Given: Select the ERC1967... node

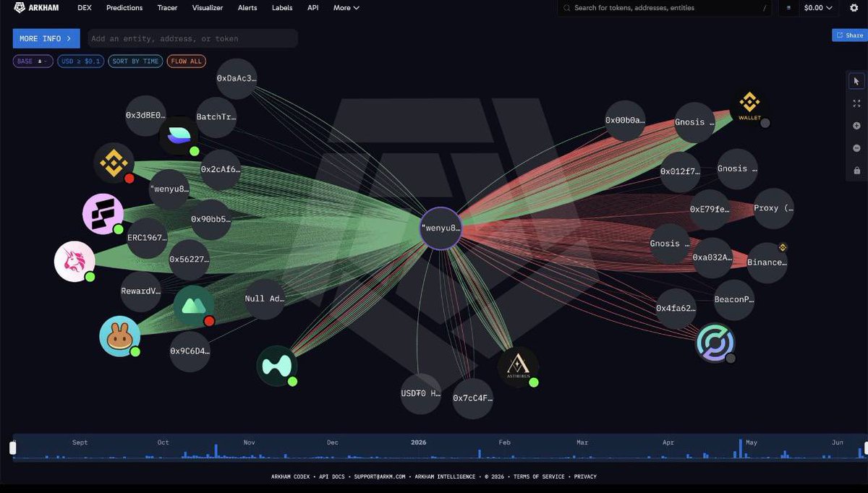Looking at the screenshot, I should [147, 238].
